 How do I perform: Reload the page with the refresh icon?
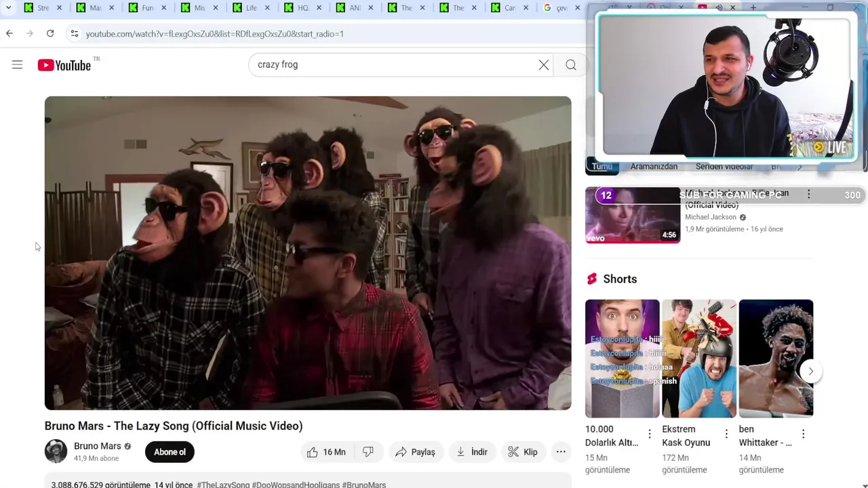(x=50, y=33)
